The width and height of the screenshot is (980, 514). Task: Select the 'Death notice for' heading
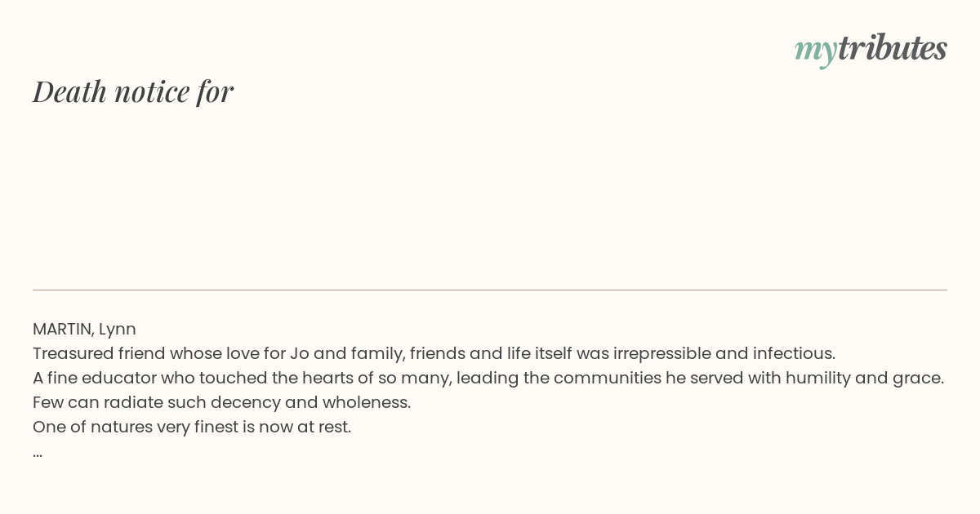click(x=133, y=91)
